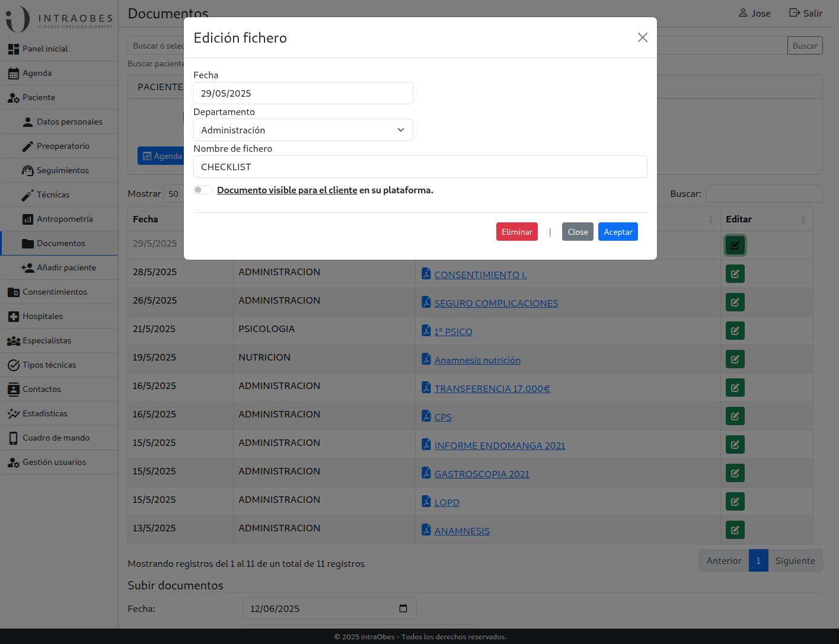The width and height of the screenshot is (839, 644).
Task: Open TRANSFERENCIA 17.000€ document link
Action: (x=492, y=389)
